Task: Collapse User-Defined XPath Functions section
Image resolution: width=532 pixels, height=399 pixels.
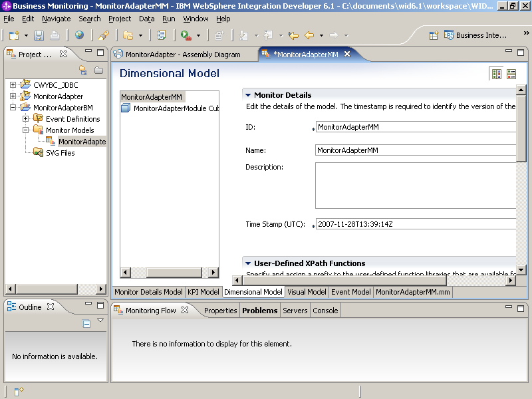Action: pos(248,263)
